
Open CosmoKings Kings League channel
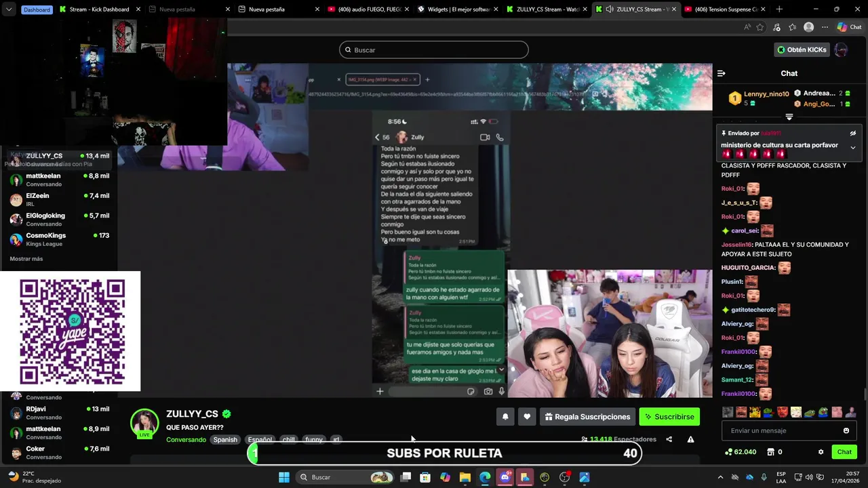click(x=59, y=239)
